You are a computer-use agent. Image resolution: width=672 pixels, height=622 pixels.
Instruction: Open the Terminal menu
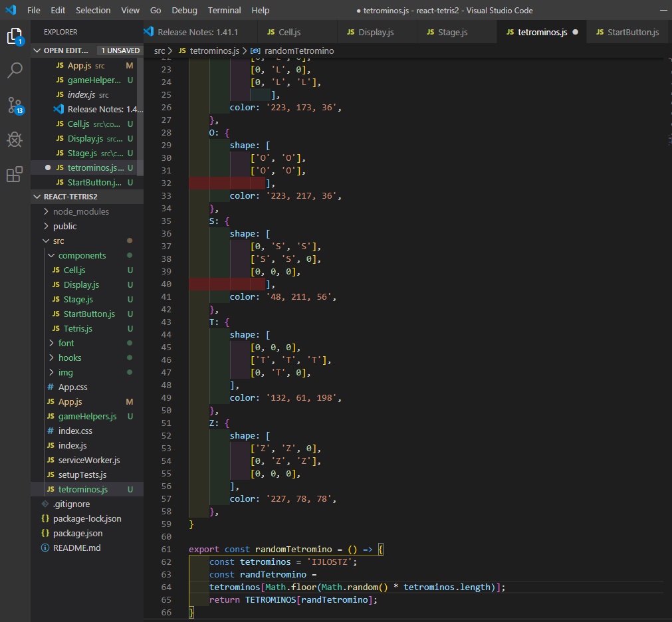pyautogui.click(x=224, y=11)
